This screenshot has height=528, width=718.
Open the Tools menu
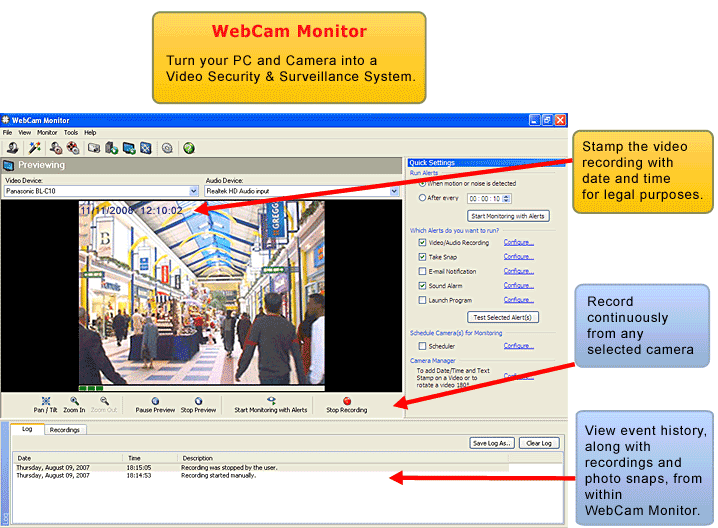[x=71, y=132]
